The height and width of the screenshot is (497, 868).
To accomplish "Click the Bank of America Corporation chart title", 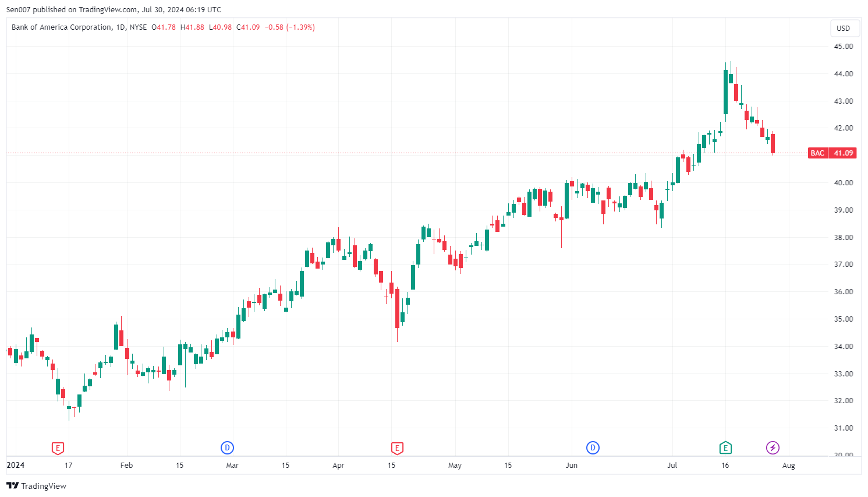I will coord(61,27).
